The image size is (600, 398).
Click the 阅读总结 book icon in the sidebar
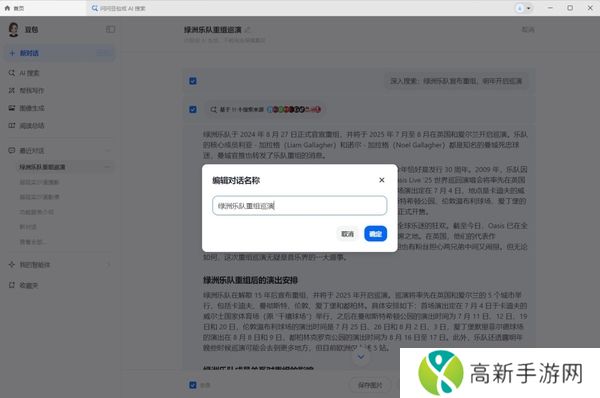tap(11, 126)
